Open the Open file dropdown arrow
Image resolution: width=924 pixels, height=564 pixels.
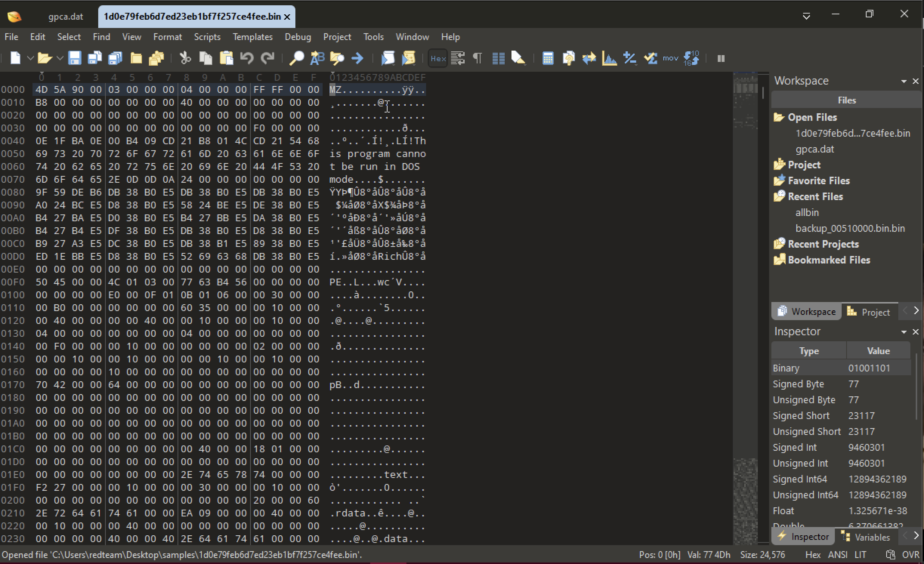pyautogui.click(x=60, y=59)
